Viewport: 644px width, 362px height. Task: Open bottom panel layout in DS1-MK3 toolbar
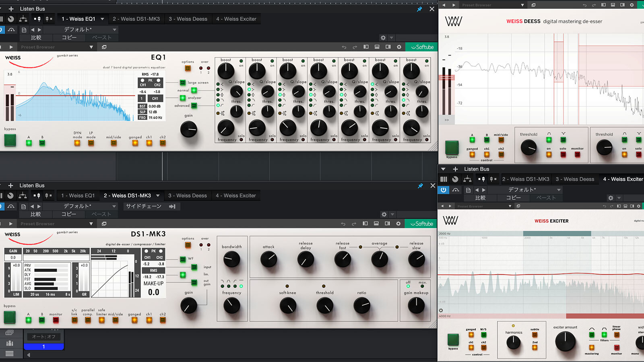pyautogui.click(x=376, y=224)
